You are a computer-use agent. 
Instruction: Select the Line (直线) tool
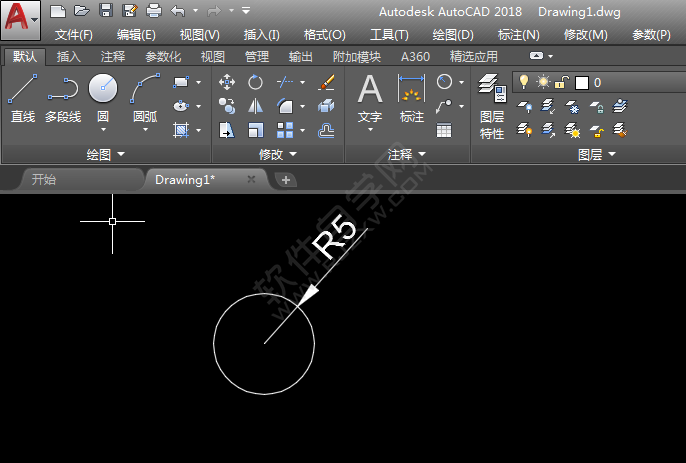point(22,99)
